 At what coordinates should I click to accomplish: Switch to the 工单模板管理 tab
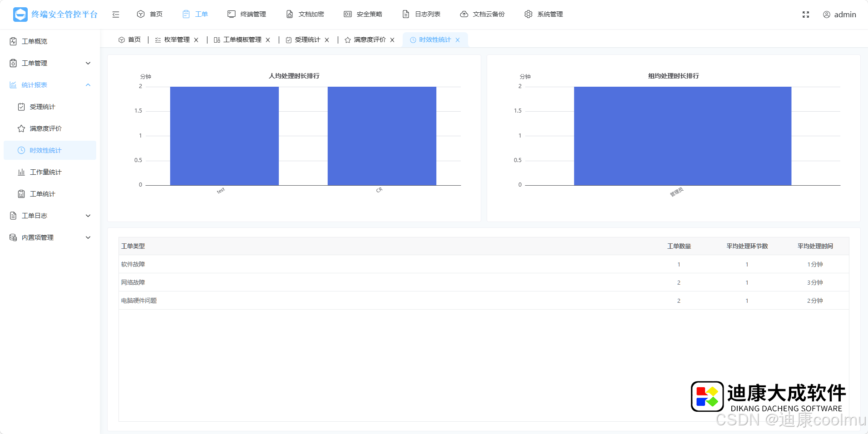[238, 40]
